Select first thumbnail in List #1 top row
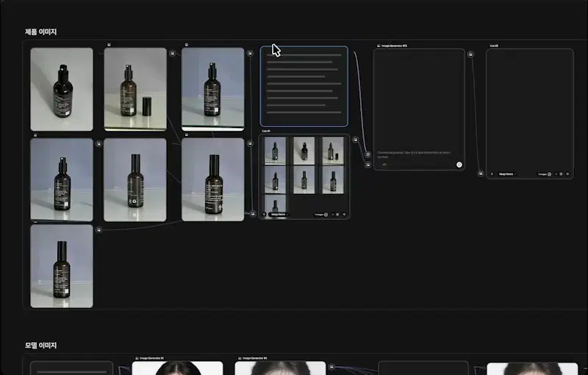The width and height of the screenshot is (588, 375). tap(275, 151)
